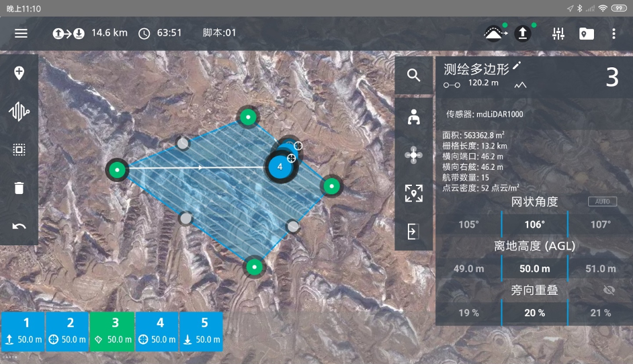Image resolution: width=633 pixels, height=364 pixels.
Task: Click the delete trash can icon
Action: 19,187
